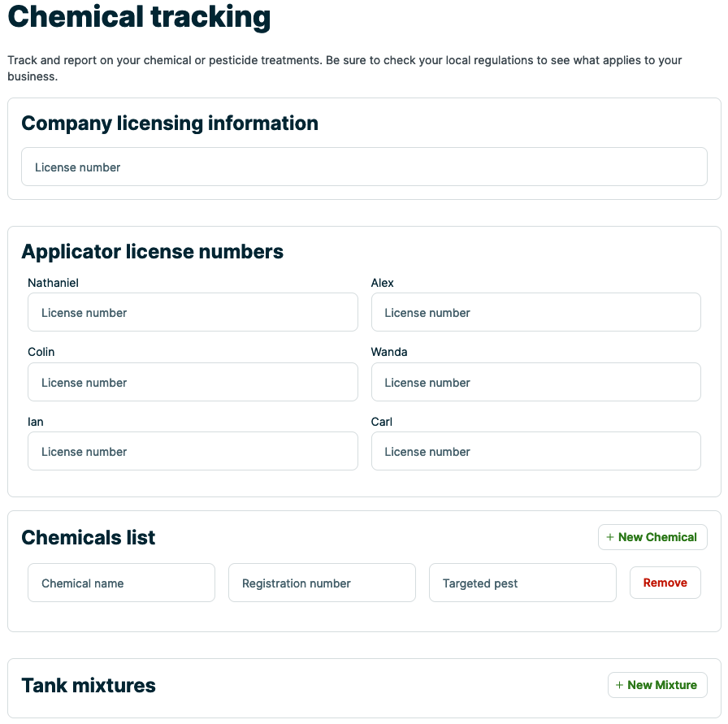728x724 pixels.
Task: Click the plus icon on New Mixture
Action: click(620, 685)
